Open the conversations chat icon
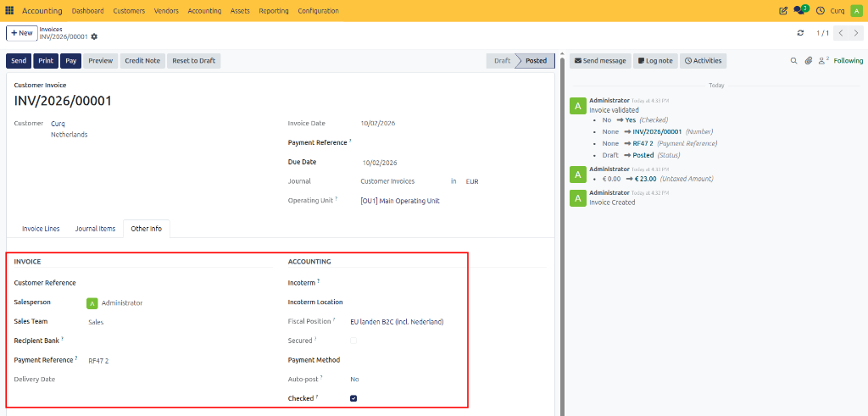The width and height of the screenshot is (868, 416). coord(800,10)
